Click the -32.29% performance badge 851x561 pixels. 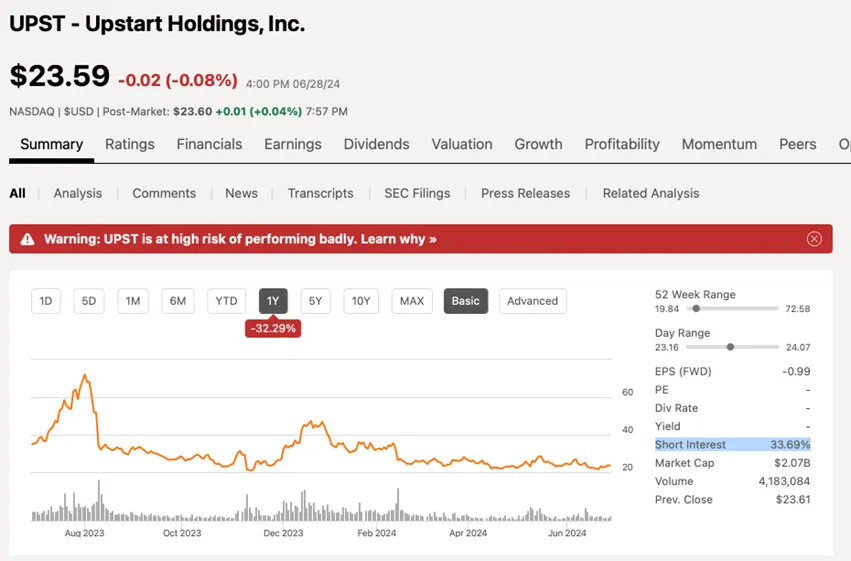coord(273,328)
